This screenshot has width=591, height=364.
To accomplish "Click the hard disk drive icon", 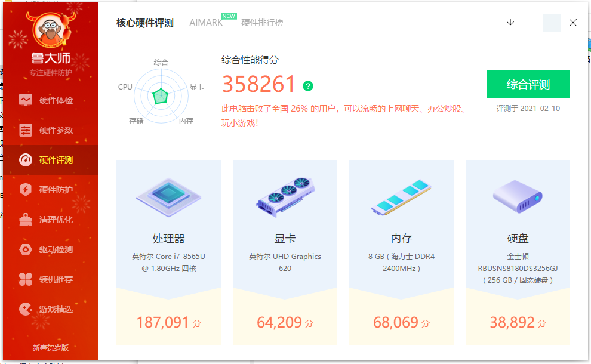I will [x=518, y=196].
